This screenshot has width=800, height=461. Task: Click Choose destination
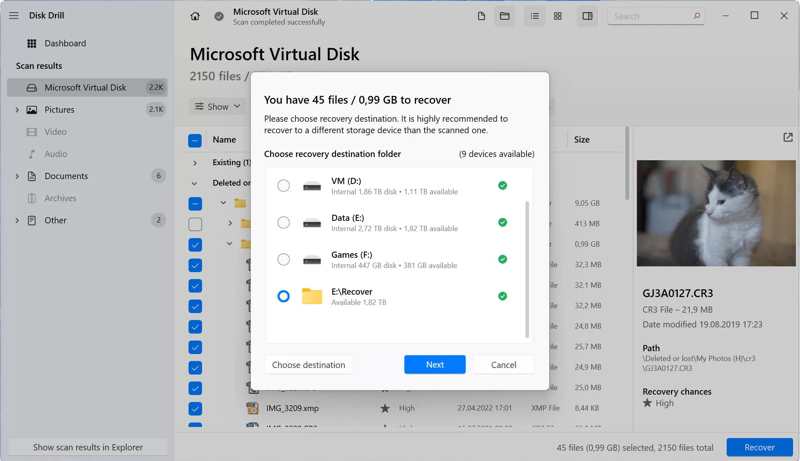tap(308, 365)
